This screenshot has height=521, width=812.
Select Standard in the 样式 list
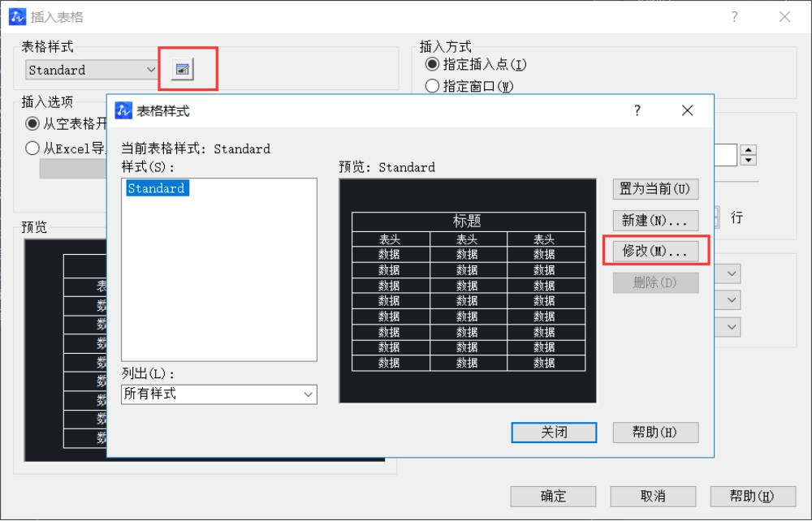tap(156, 187)
